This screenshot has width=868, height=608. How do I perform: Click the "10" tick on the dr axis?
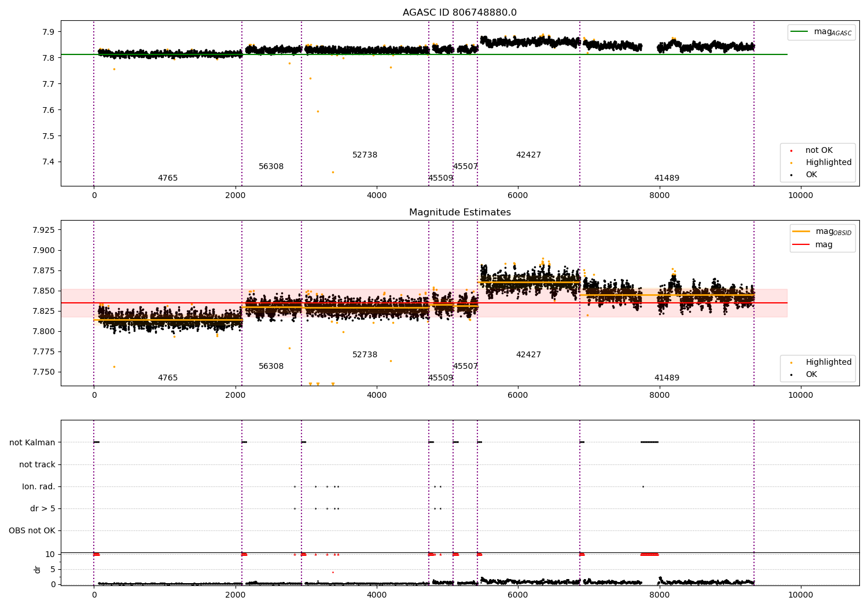coord(50,554)
